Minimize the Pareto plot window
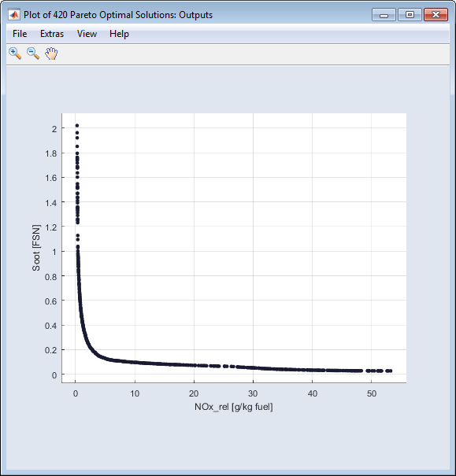 [384, 15]
